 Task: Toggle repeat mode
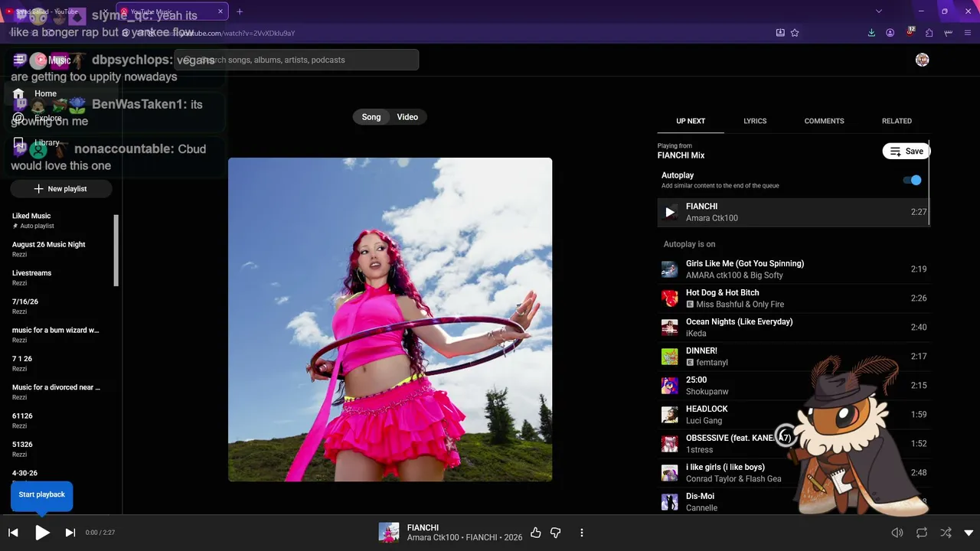[x=922, y=533]
